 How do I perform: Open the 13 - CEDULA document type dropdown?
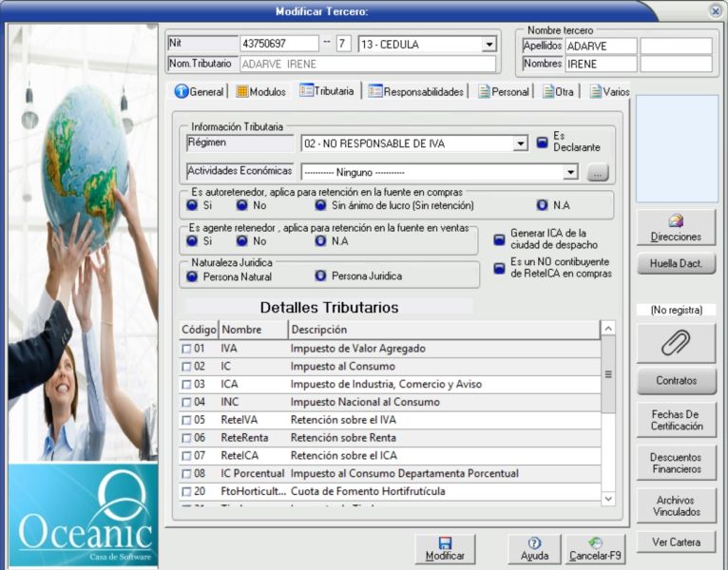tap(489, 44)
